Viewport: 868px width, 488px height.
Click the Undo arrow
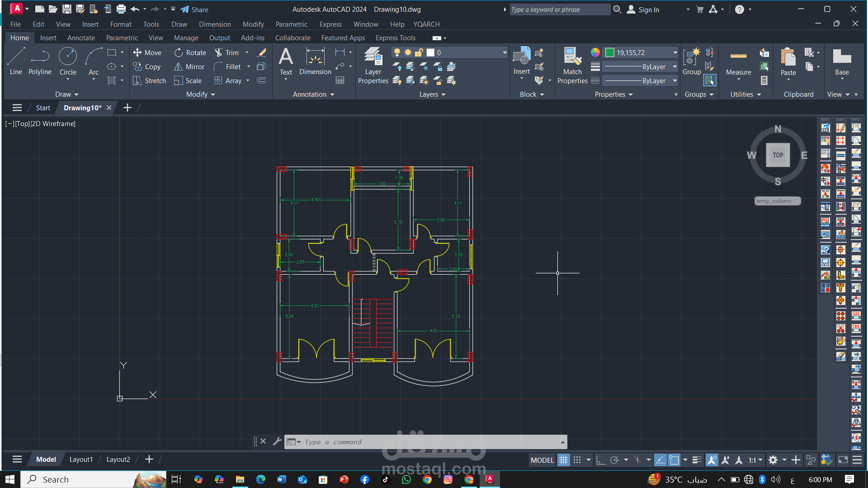point(135,9)
